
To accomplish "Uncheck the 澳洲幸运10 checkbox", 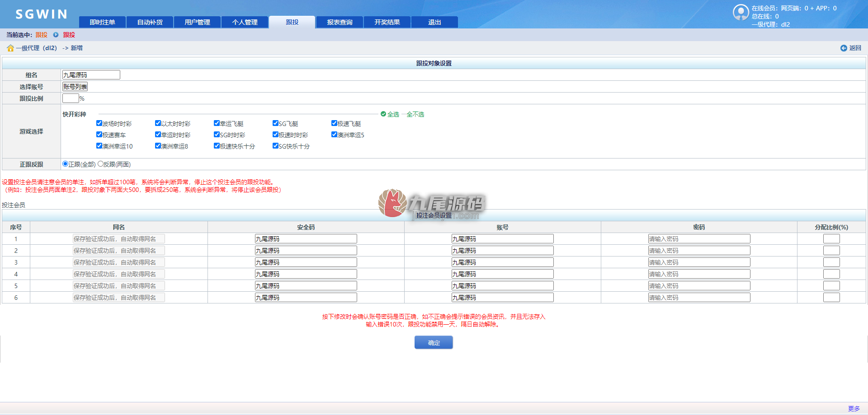I will [x=99, y=146].
